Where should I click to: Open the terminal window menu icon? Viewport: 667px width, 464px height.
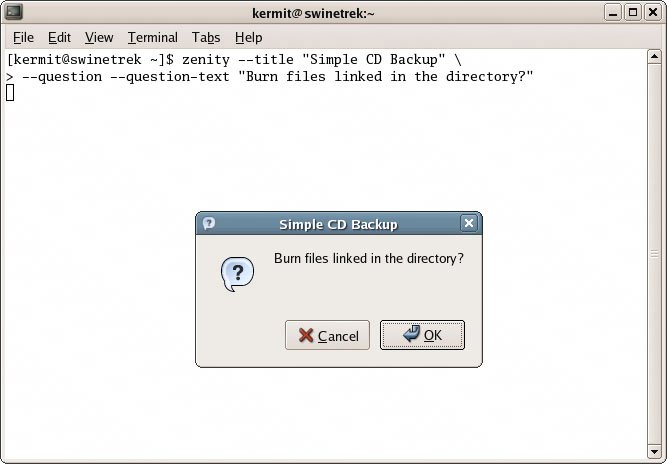click(14, 13)
